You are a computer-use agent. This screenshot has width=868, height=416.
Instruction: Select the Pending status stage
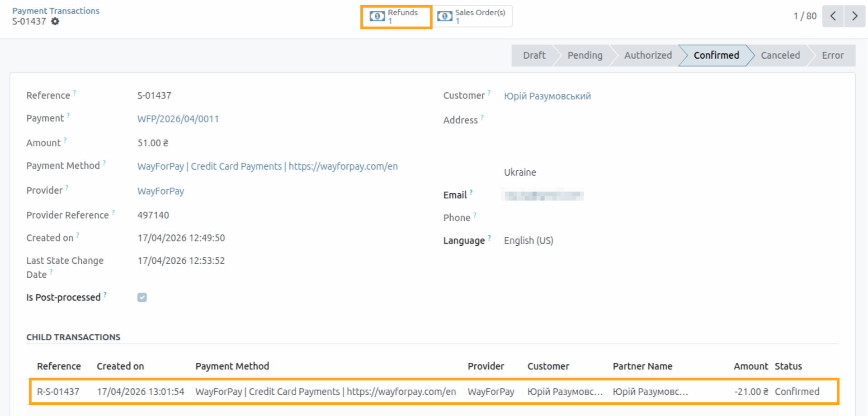coord(585,56)
